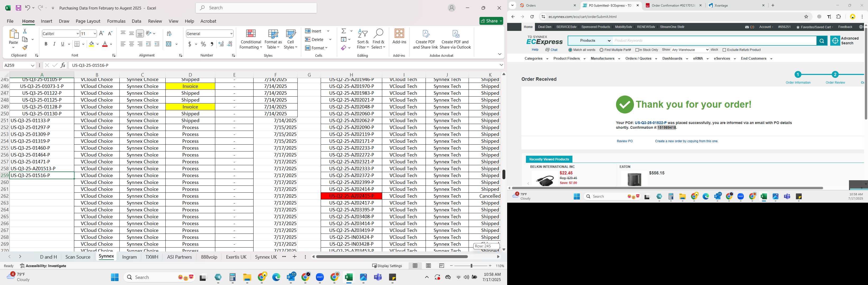Toggle center horizontal alignment
The height and width of the screenshot is (285, 868).
click(x=131, y=44)
